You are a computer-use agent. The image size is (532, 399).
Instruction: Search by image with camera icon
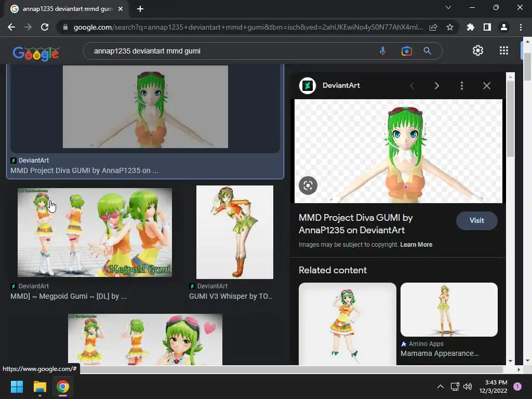(x=406, y=51)
